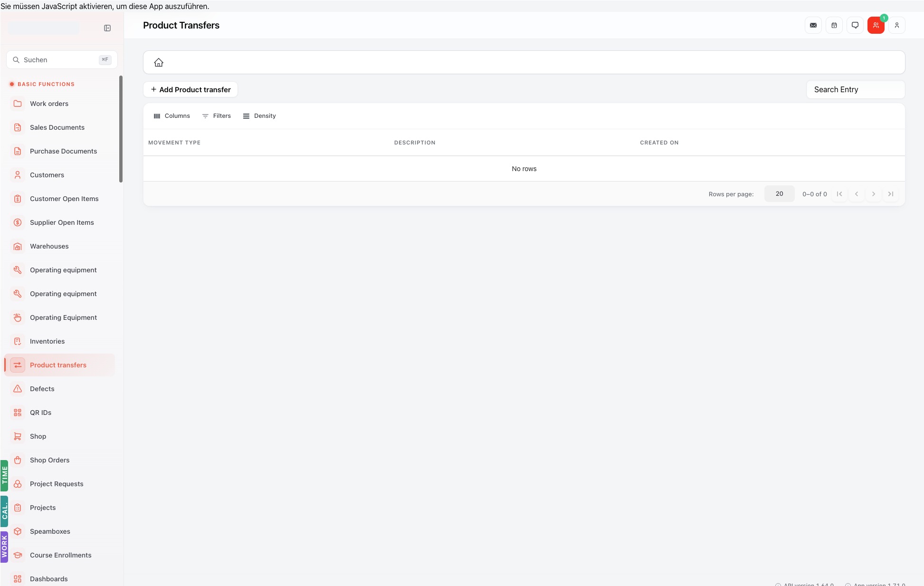Image resolution: width=924 pixels, height=586 pixels.
Task: Open the purple WORK side tab
Action: click(x=4, y=547)
